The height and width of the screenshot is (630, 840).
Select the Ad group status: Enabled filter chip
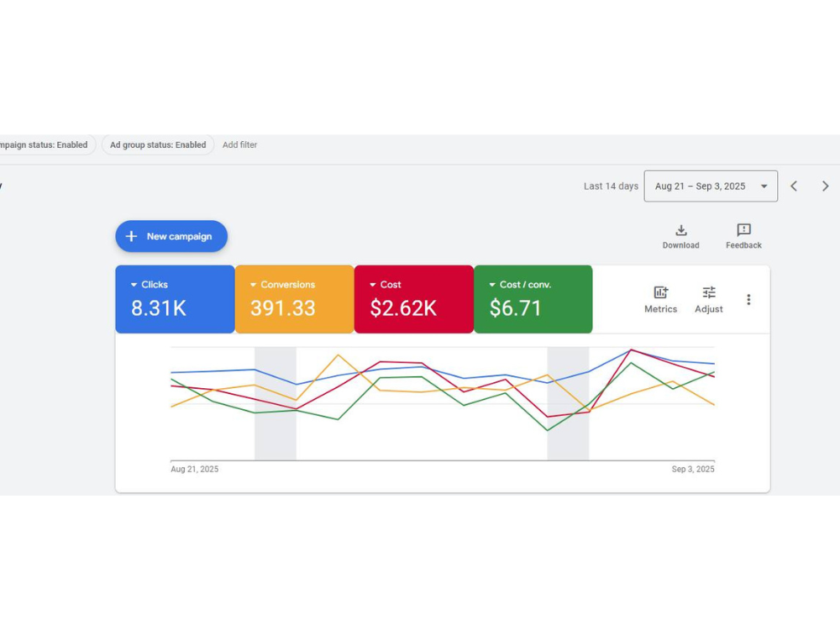(157, 144)
